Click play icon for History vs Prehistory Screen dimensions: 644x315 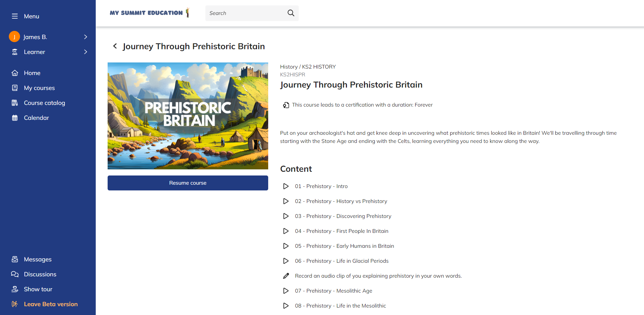(x=286, y=201)
